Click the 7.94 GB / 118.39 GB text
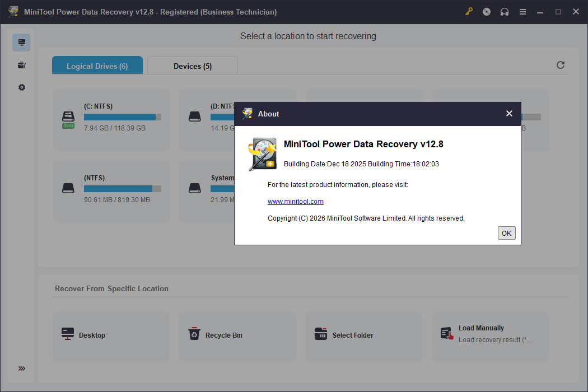Viewport: 588px width, 392px height. tap(115, 128)
